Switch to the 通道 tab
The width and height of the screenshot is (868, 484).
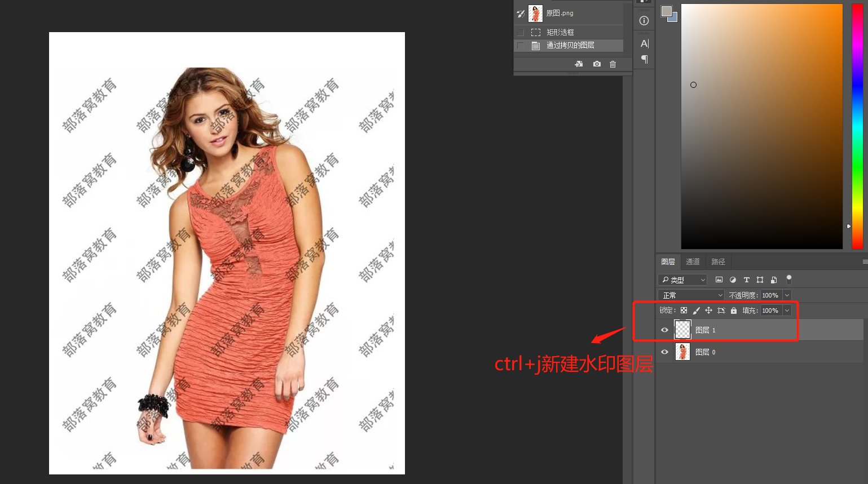click(x=693, y=262)
